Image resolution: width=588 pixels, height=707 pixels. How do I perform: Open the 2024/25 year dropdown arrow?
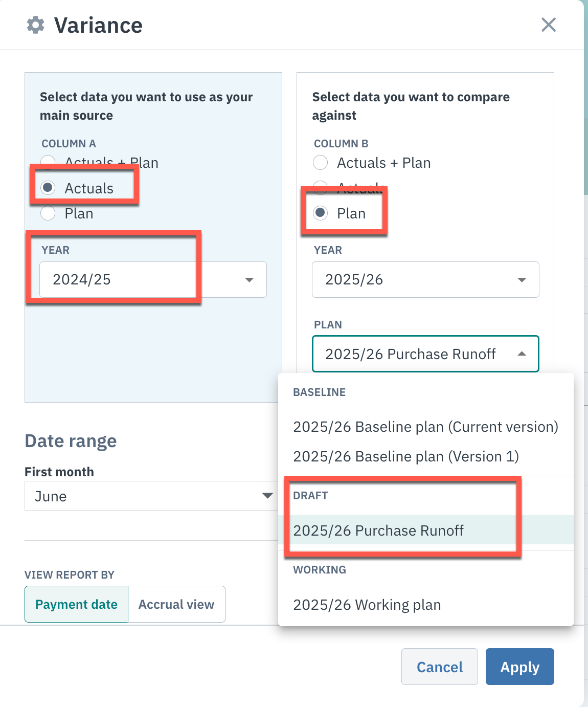click(x=250, y=280)
